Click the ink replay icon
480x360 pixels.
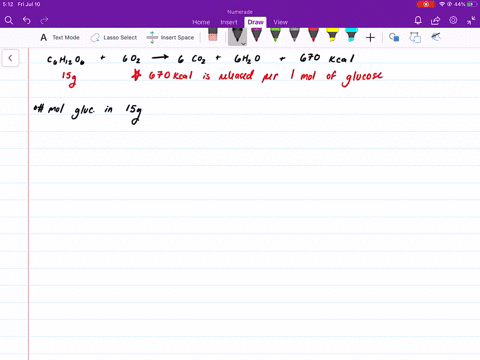tap(436, 37)
